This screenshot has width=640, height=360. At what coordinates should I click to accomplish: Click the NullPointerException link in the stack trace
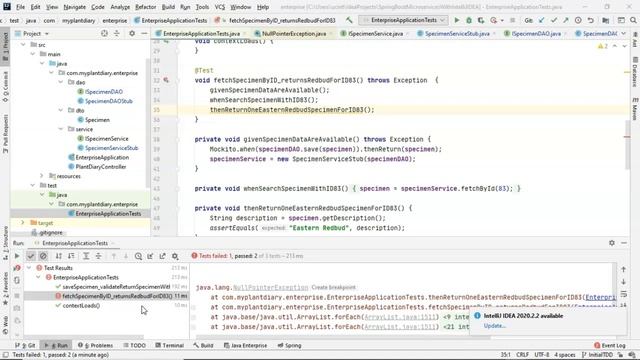click(x=270, y=287)
